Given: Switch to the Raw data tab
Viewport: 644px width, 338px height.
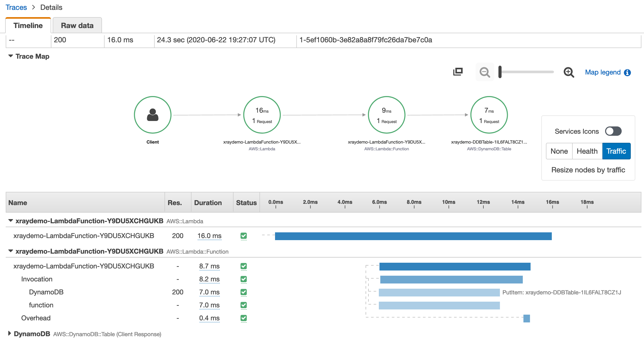Looking at the screenshot, I should (x=77, y=25).
